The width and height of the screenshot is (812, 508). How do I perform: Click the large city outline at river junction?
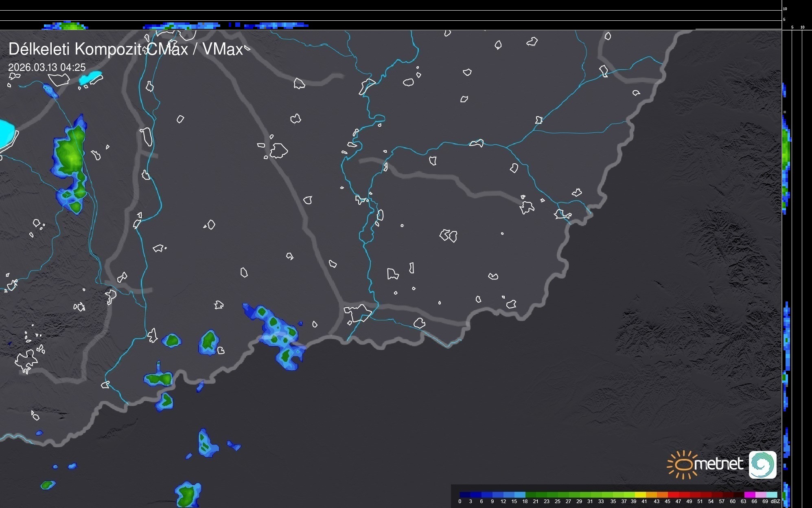click(x=357, y=313)
